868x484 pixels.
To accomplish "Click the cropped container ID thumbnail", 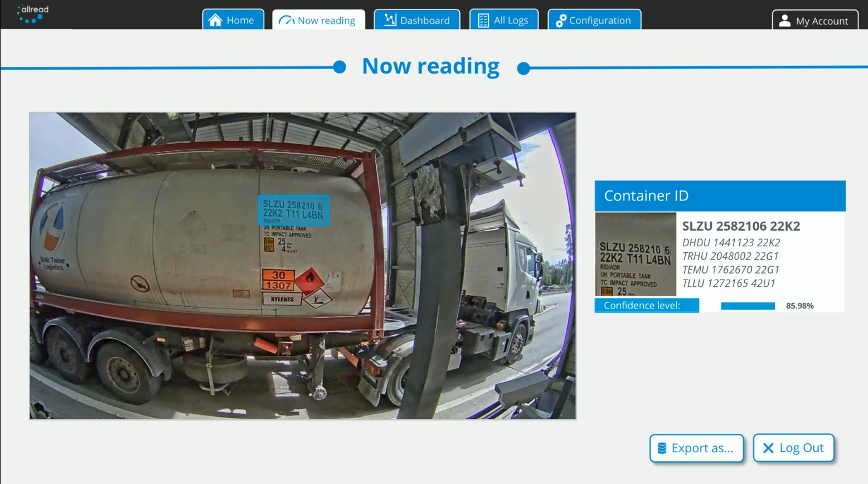I will (636, 254).
